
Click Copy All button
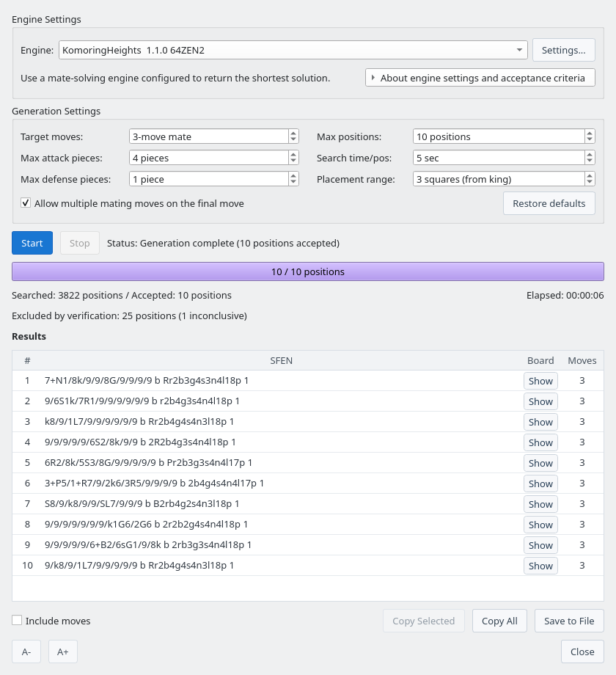pos(499,621)
